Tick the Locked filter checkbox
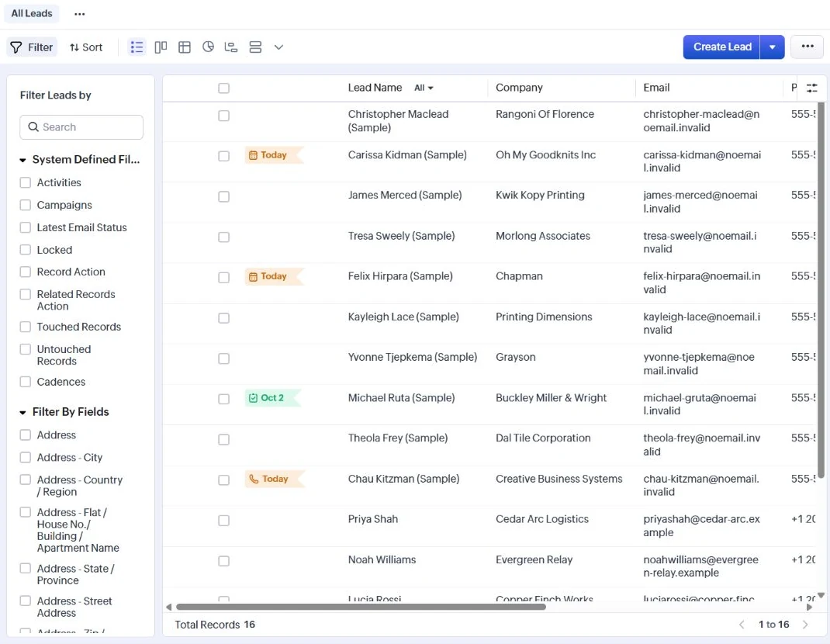Screen dimensions: 830x644 (25, 249)
